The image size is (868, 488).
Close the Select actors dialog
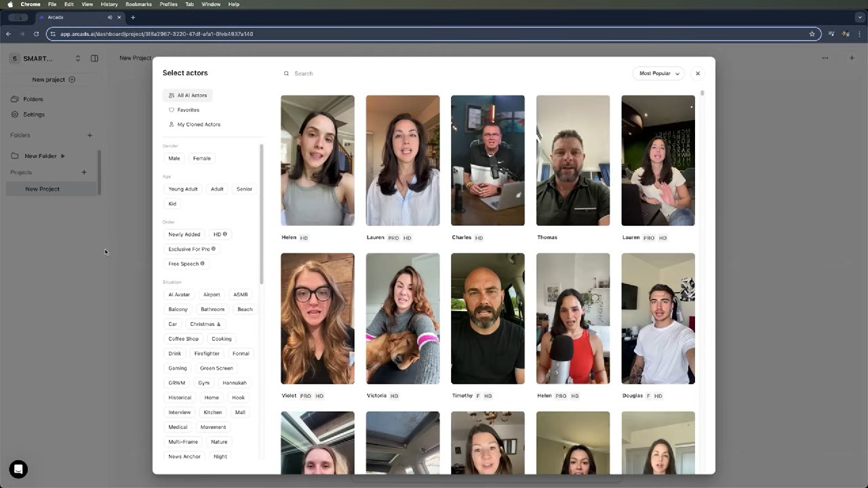tap(698, 73)
